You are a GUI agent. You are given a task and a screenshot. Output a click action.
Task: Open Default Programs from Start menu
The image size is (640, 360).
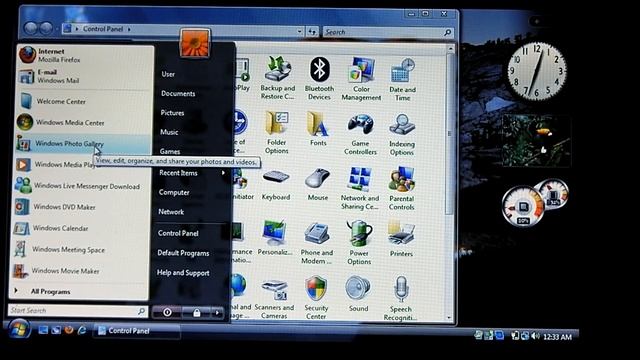[183, 253]
